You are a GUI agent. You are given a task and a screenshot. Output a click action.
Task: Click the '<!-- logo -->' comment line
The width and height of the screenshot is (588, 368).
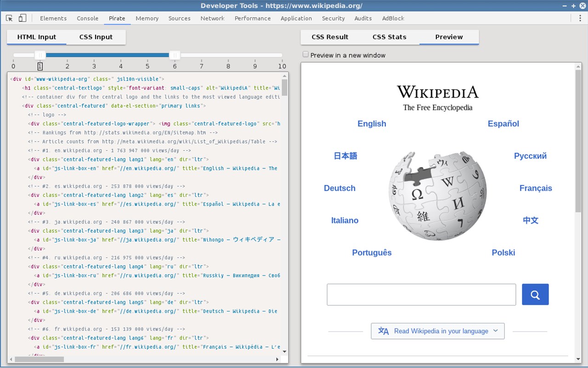[x=47, y=115]
